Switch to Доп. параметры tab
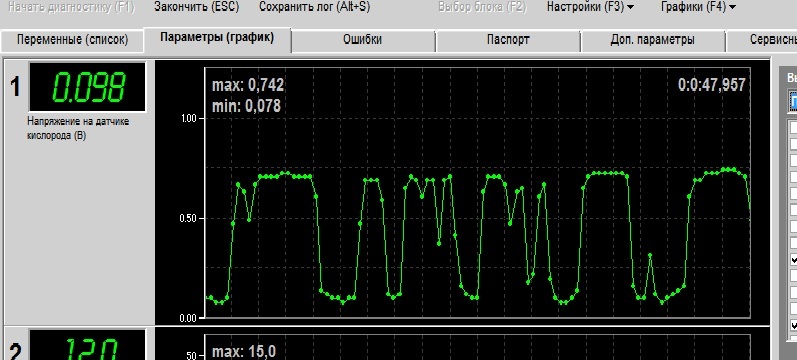 [x=653, y=40]
